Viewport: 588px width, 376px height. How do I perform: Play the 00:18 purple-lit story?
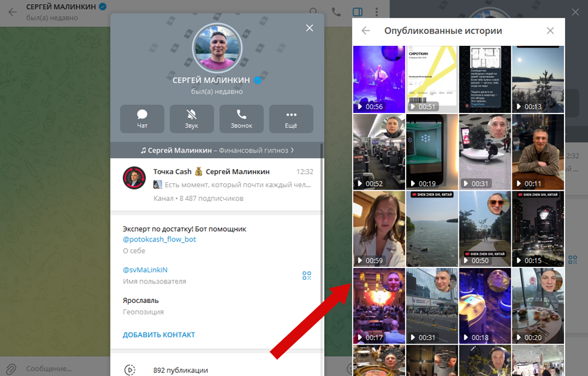pyautogui.click(x=485, y=305)
